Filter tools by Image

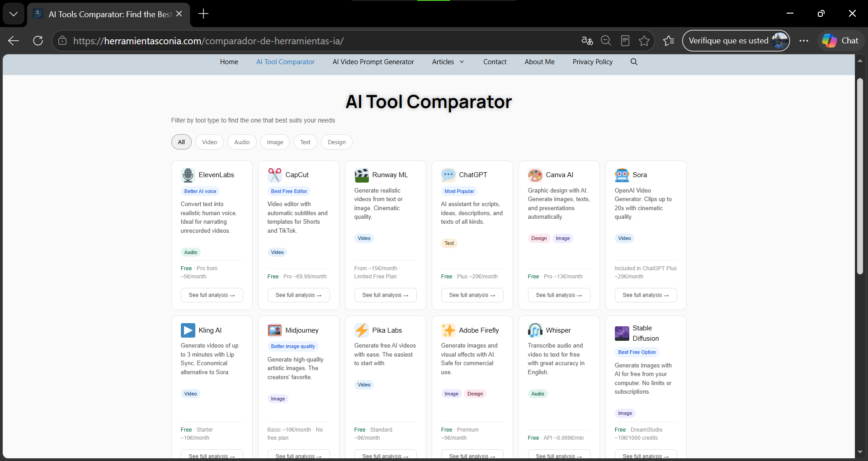click(275, 142)
